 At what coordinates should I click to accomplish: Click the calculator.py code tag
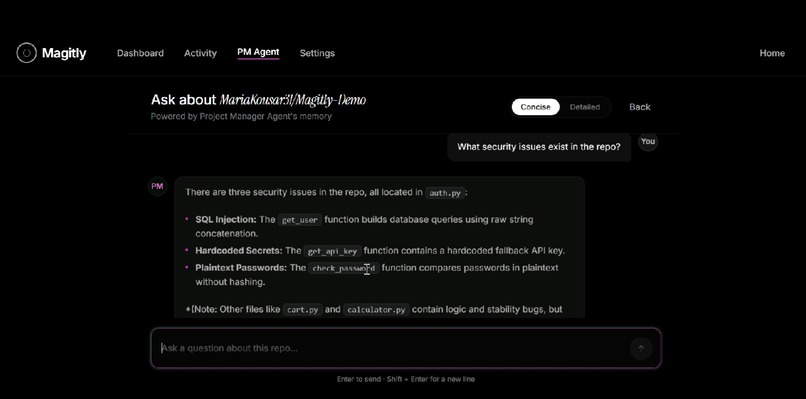click(x=376, y=310)
